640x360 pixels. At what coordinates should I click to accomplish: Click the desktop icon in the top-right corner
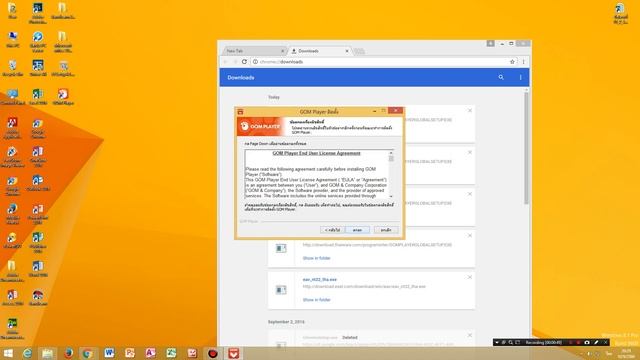click(620, 12)
